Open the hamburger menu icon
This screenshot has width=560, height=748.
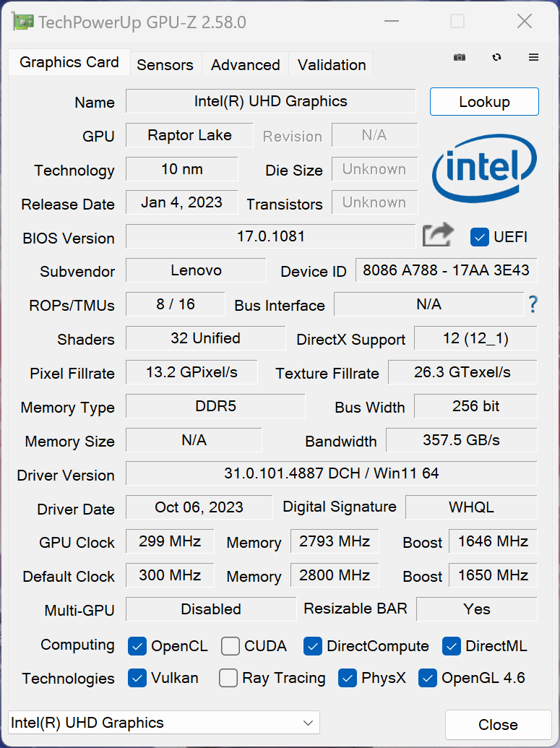(x=533, y=57)
